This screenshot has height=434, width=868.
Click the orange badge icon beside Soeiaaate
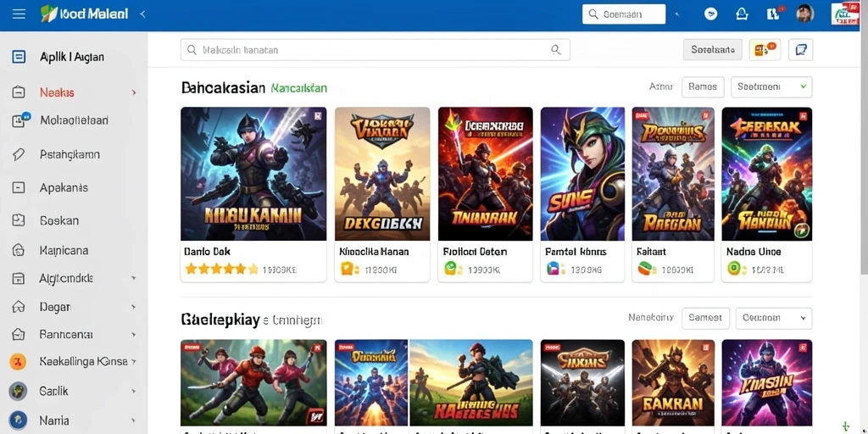pyautogui.click(x=765, y=50)
